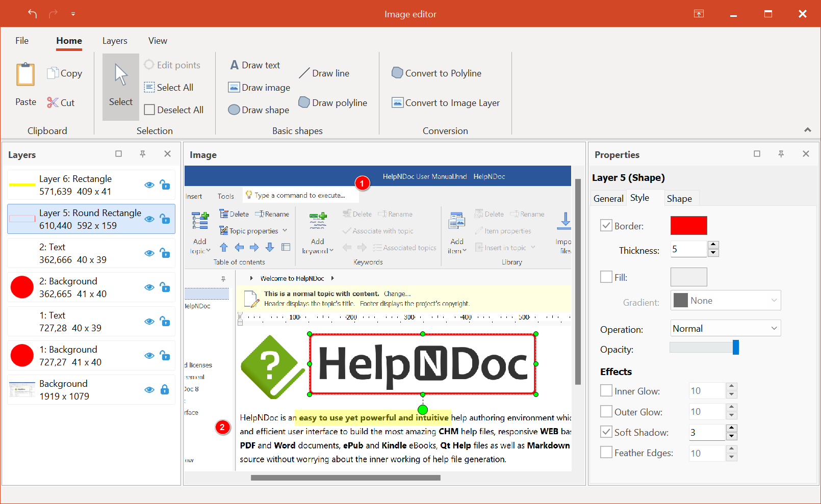Choose the Draw text tool
This screenshot has width=821, height=504.
click(x=255, y=65)
